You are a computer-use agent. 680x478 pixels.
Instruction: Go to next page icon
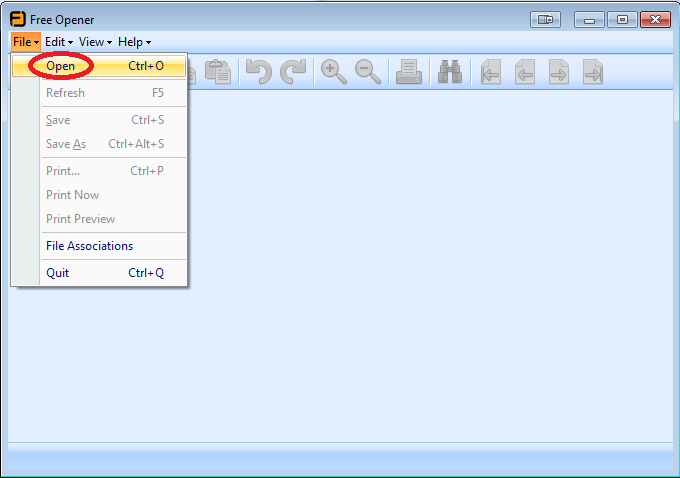[x=559, y=72]
